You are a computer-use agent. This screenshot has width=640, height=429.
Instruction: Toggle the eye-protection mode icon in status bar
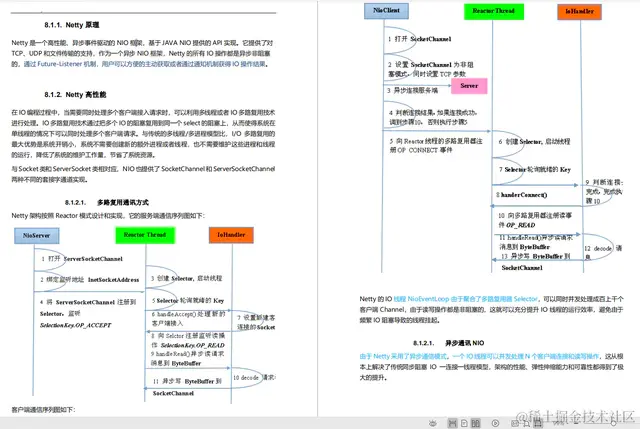click(433, 423)
